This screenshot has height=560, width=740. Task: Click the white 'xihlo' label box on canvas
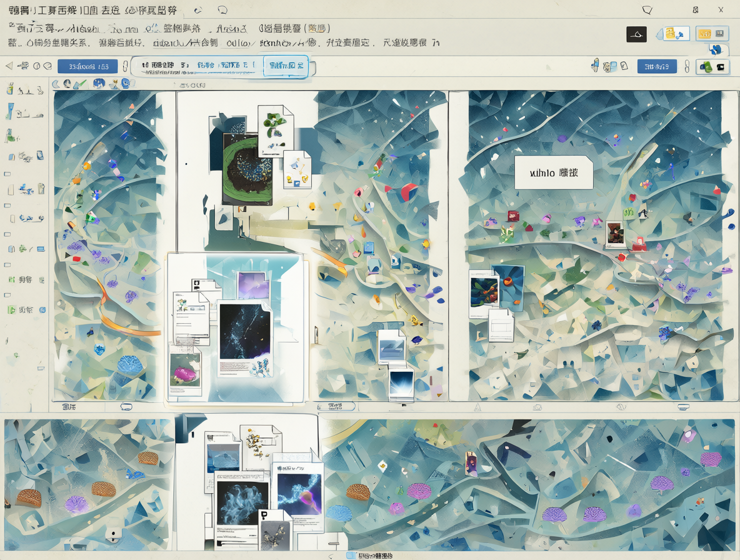[554, 172]
